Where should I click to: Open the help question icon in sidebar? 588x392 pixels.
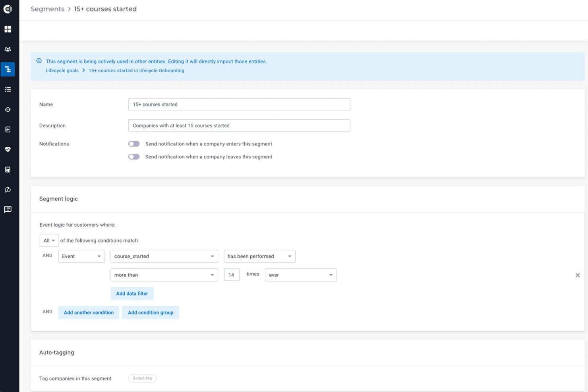tap(8, 189)
